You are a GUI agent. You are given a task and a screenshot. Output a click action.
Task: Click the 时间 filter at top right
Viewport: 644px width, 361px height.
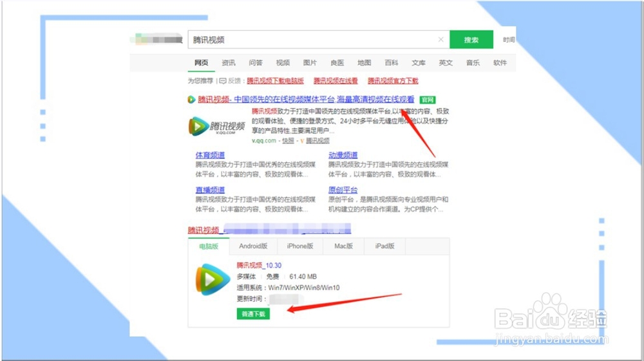(509, 40)
